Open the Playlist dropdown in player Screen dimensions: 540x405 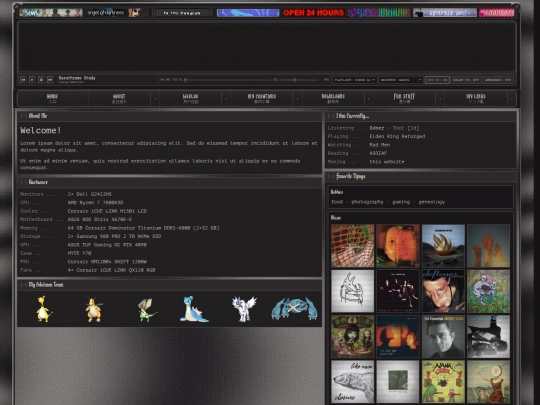pyautogui.click(x=354, y=80)
